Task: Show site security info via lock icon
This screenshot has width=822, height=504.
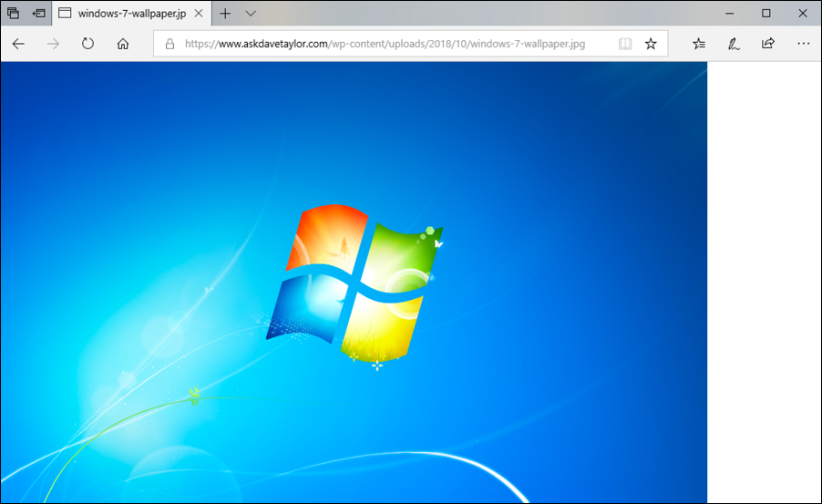Action: 170,44
